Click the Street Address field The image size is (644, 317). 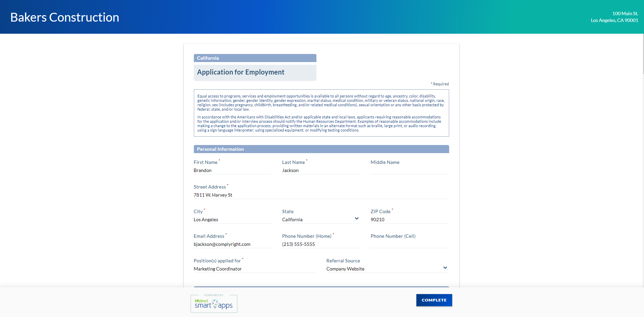(x=321, y=195)
